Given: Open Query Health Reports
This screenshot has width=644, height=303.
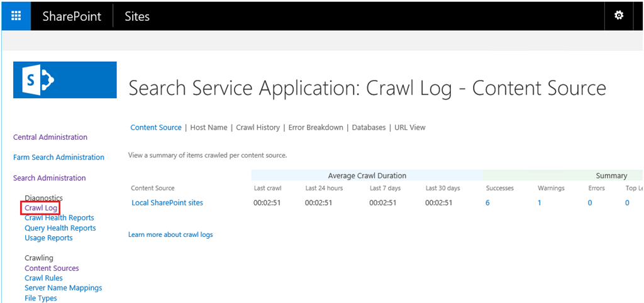Looking at the screenshot, I should (60, 228).
